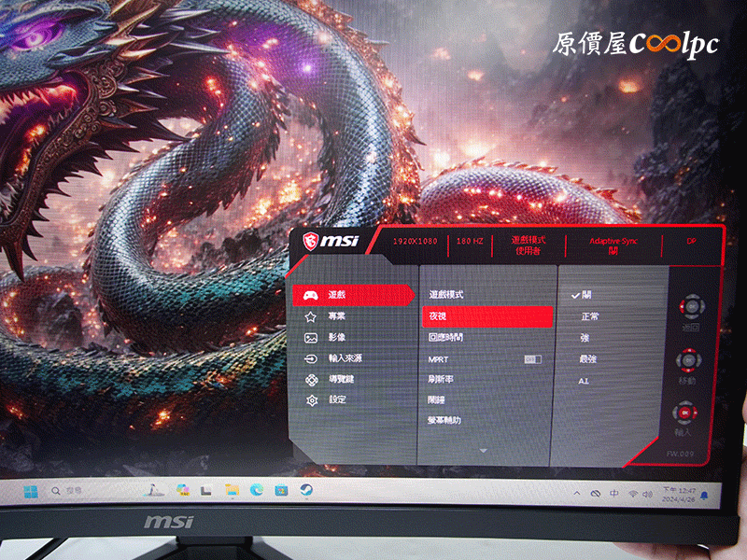The image size is (747, 560).
Task: Set 夜視 to 正常
Action: pos(590,316)
